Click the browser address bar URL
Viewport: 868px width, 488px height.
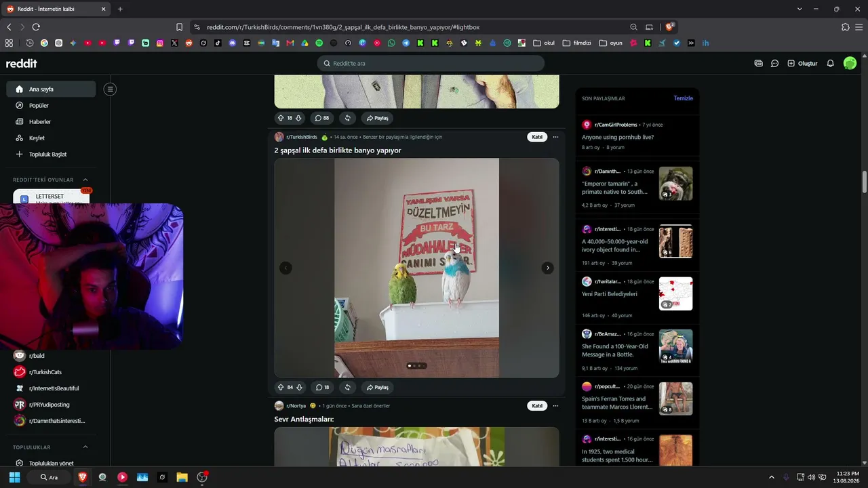tap(343, 27)
